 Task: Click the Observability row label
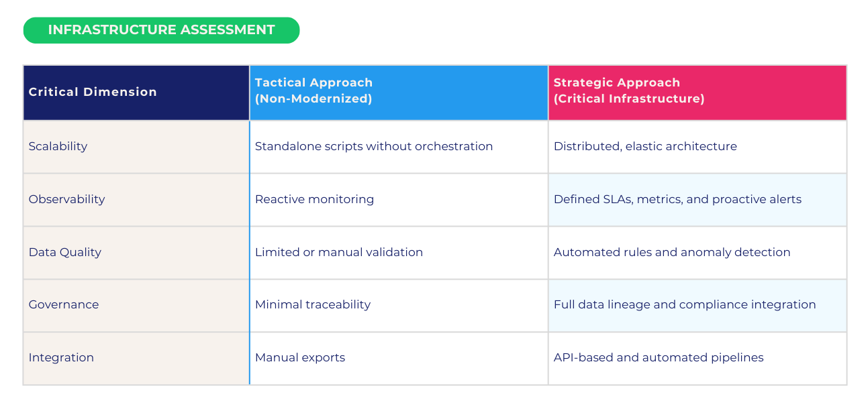point(66,199)
